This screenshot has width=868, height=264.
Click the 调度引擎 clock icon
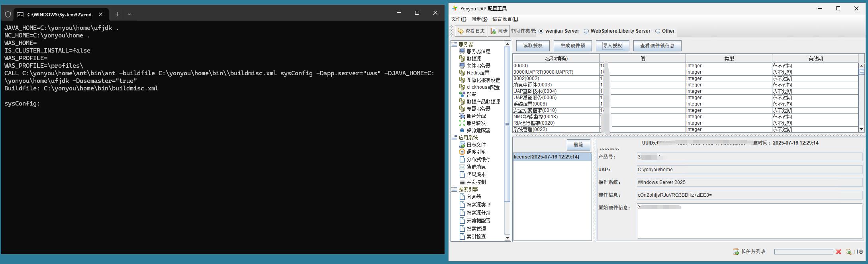click(x=462, y=152)
